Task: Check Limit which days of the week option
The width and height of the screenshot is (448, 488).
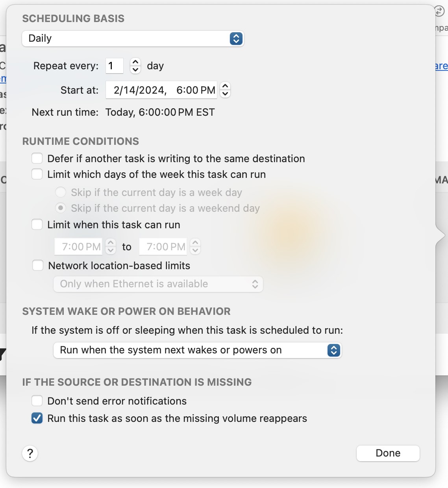Action: [37, 174]
